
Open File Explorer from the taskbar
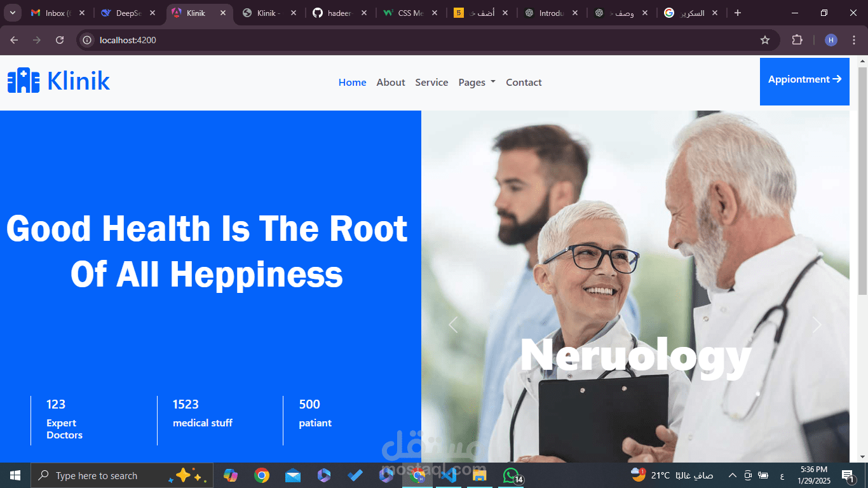pos(480,475)
